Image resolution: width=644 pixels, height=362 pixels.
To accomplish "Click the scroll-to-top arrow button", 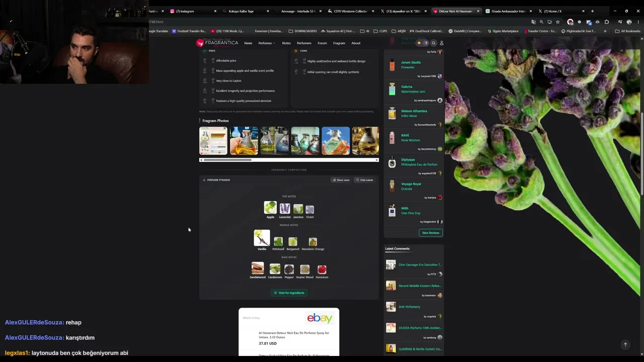I will 625,344.
